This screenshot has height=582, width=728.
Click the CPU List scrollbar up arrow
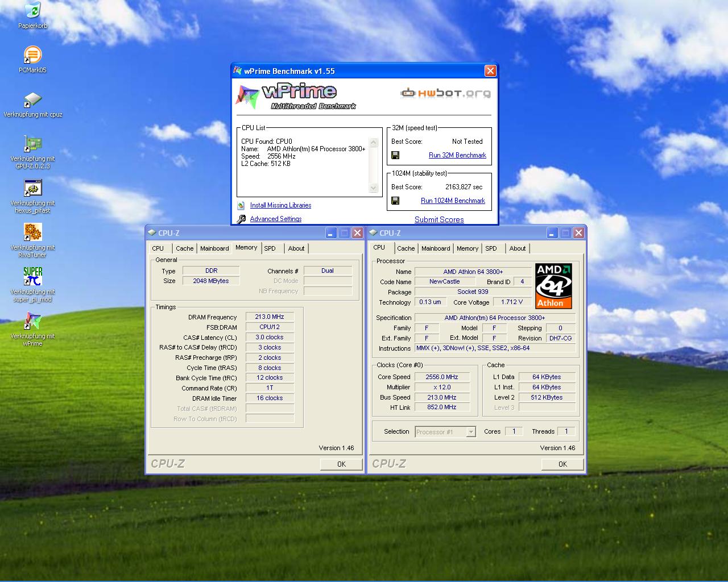(374, 143)
